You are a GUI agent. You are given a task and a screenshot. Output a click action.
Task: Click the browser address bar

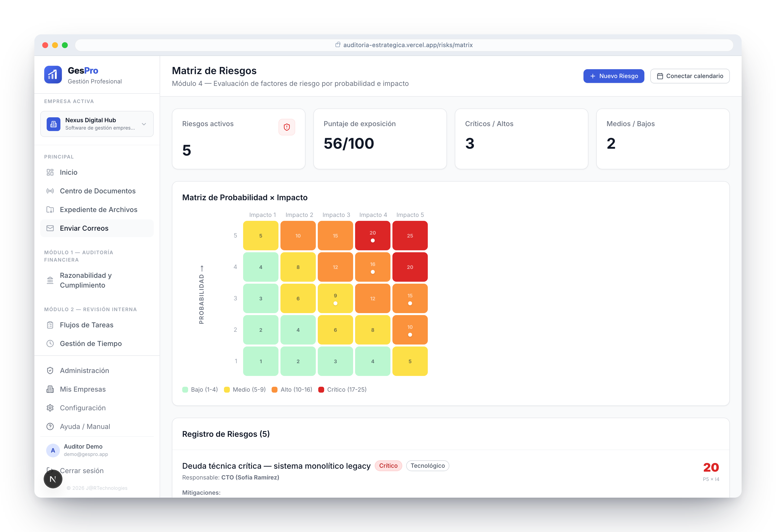coord(404,45)
